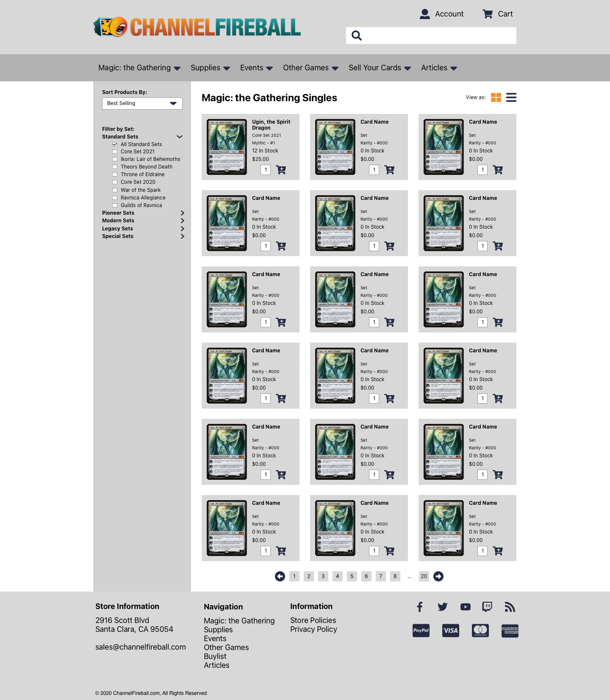Expand the Special Sets section
Screen dimensions: 610x700
click(183, 236)
